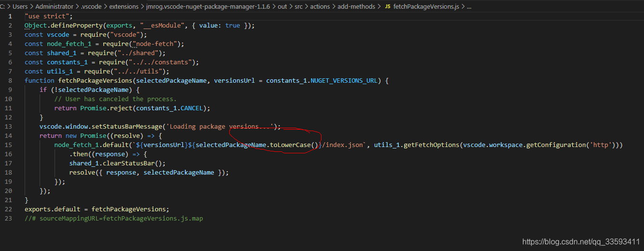Click the "../../utils" require string
Screen dimensions: 644x251
click(x=140, y=71)
